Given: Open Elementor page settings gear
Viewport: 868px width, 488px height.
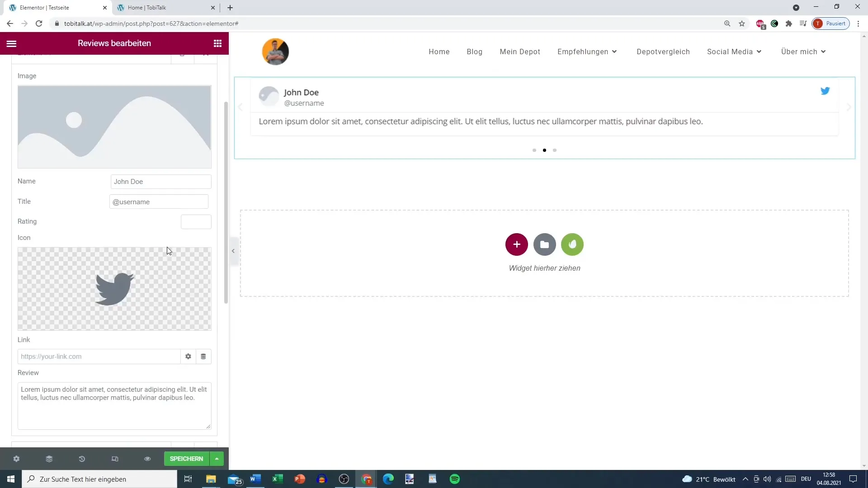Looking at the screenshot, I should coord(16,459).
